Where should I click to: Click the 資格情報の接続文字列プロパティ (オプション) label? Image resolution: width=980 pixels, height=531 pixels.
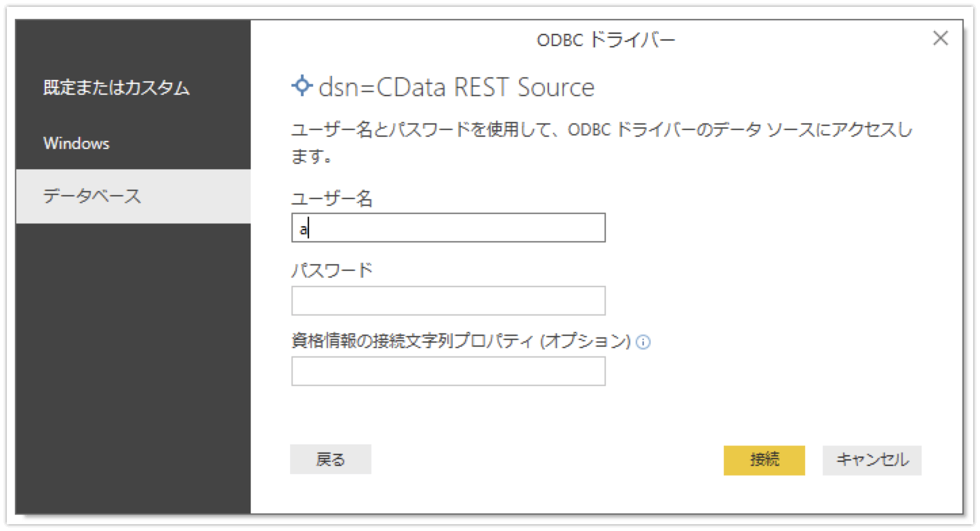461,341
